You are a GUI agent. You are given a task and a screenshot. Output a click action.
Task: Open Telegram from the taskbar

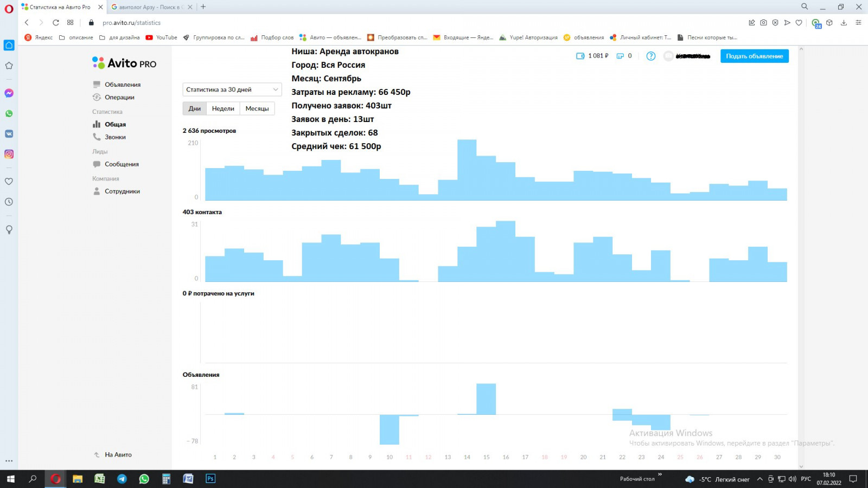click(x=122, y=479)
